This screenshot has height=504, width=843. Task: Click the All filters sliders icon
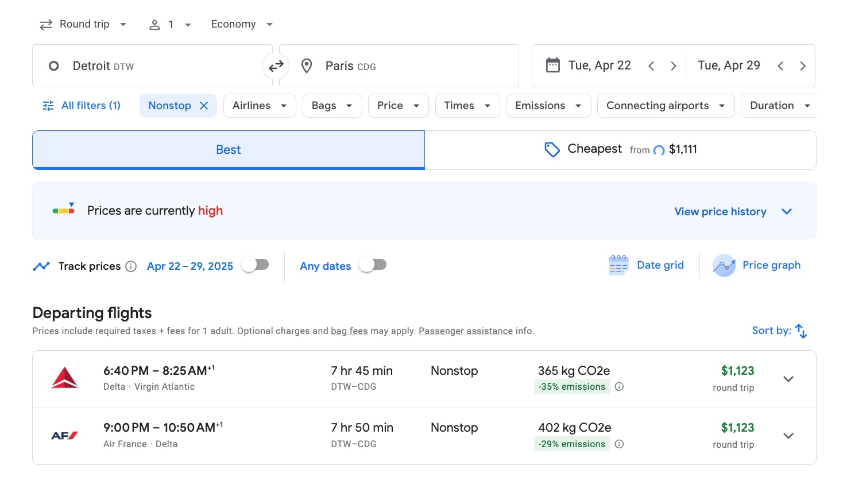(47, 105)
